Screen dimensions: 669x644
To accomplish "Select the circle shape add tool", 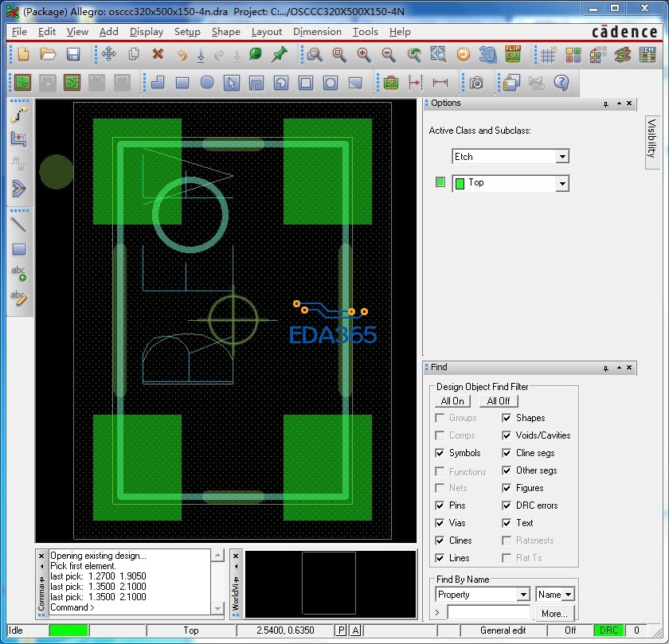I will coord(207,83).
